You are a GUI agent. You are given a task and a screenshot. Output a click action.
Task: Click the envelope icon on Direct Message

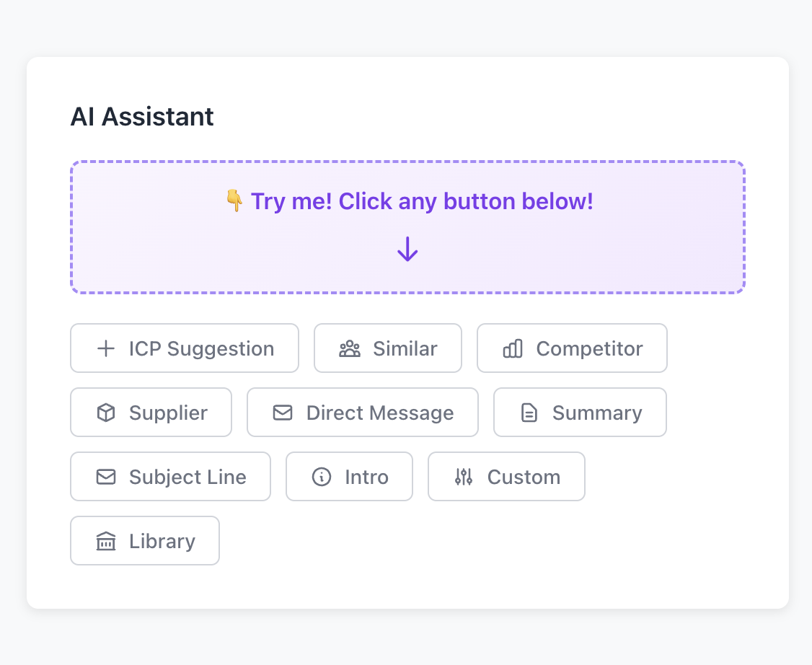[283, 413]
